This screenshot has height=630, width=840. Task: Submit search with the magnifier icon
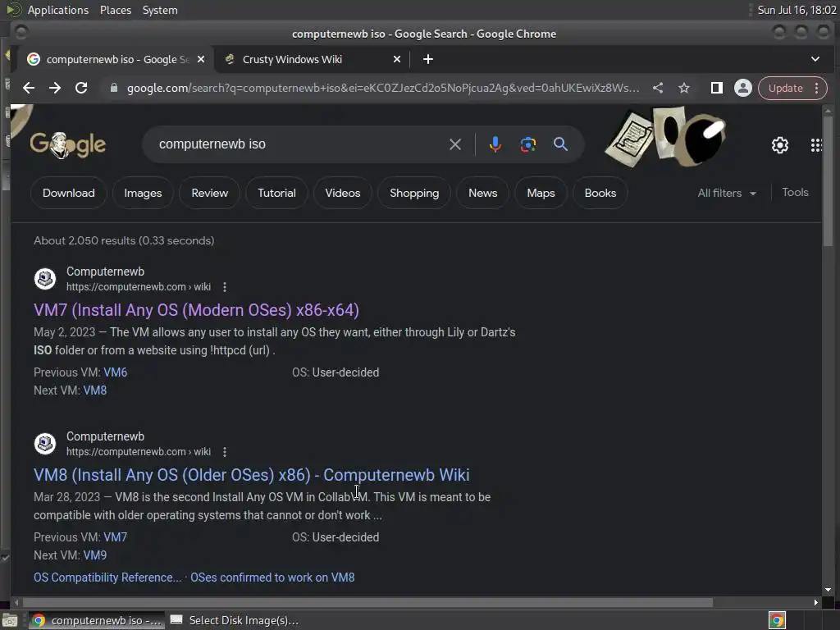coord(560,144)
